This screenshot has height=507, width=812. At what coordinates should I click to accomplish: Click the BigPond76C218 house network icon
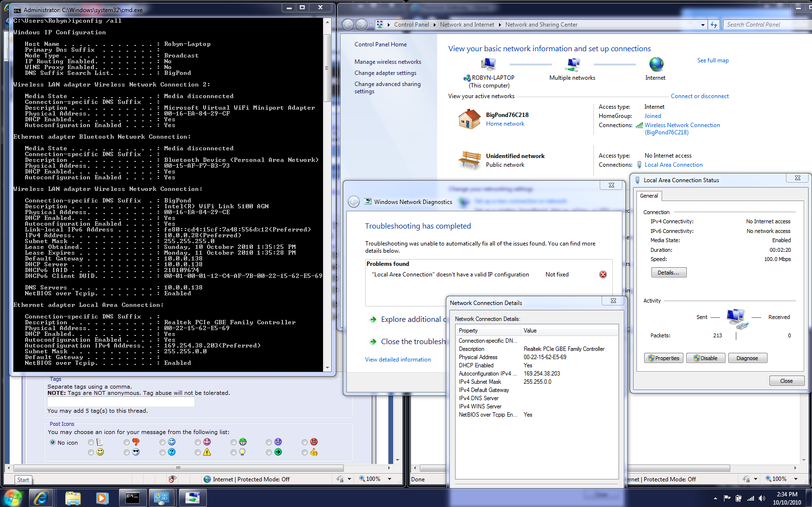(x=469, y=119)
